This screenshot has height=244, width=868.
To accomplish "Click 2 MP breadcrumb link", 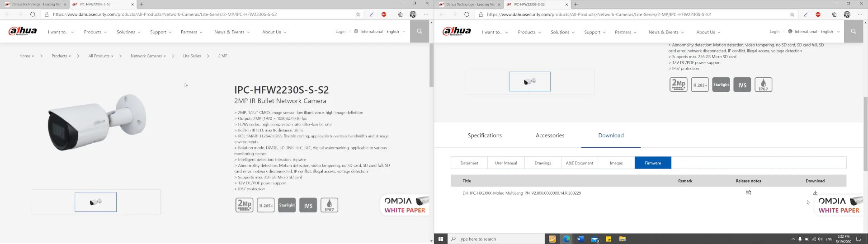I will click(223, 56).
